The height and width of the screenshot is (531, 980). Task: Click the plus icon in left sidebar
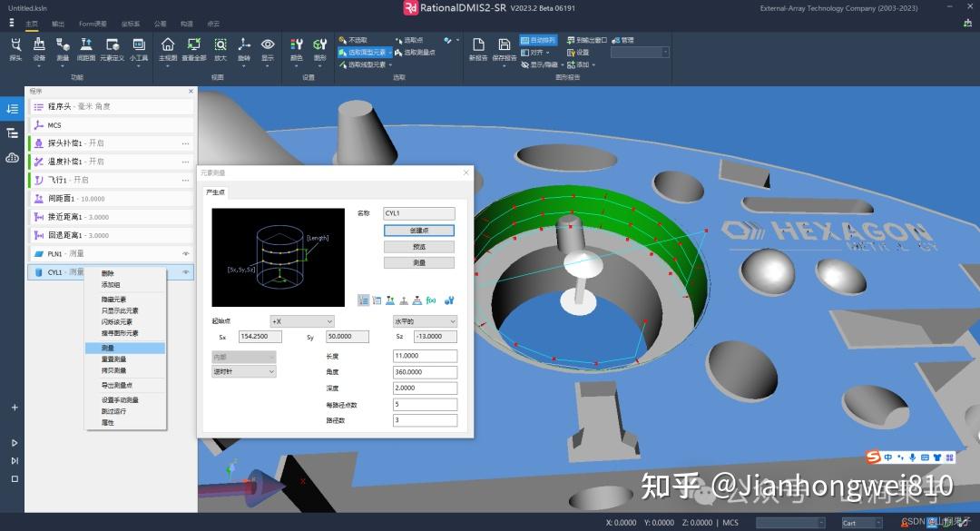pos(15,408)
